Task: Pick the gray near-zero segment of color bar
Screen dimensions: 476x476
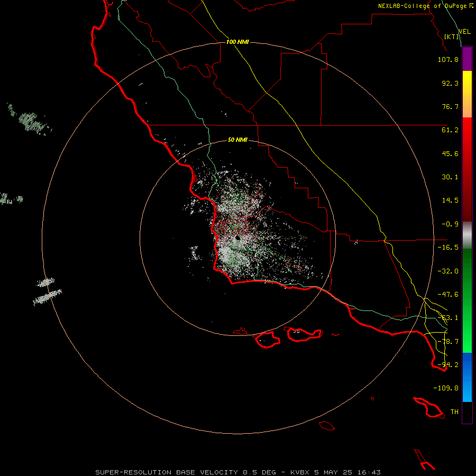Action: pyautogui.click(x=467, y=235)
